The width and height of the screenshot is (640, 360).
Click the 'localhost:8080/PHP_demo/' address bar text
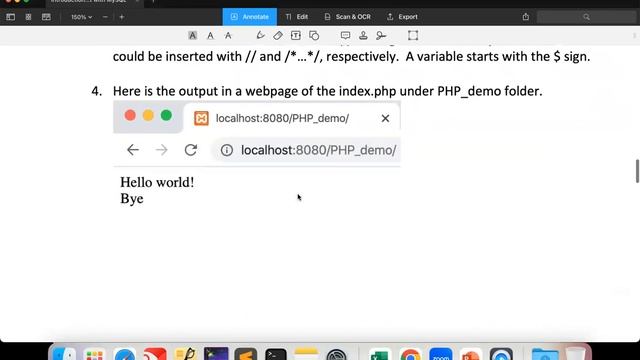coord(318,150)
